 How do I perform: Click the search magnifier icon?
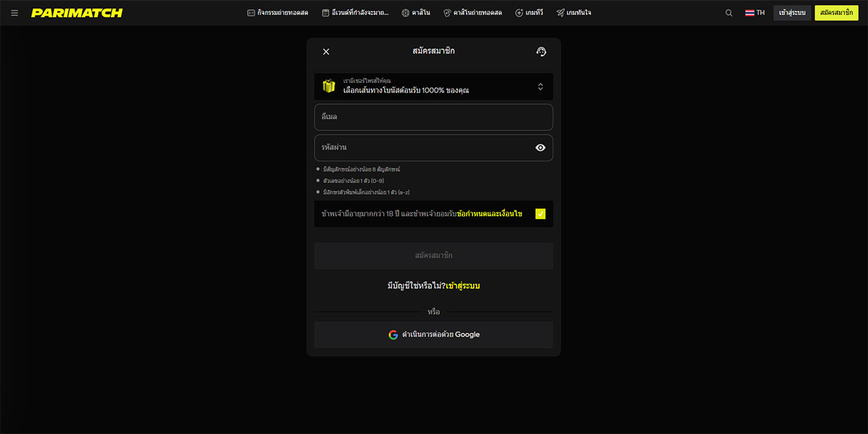(729, 13)
